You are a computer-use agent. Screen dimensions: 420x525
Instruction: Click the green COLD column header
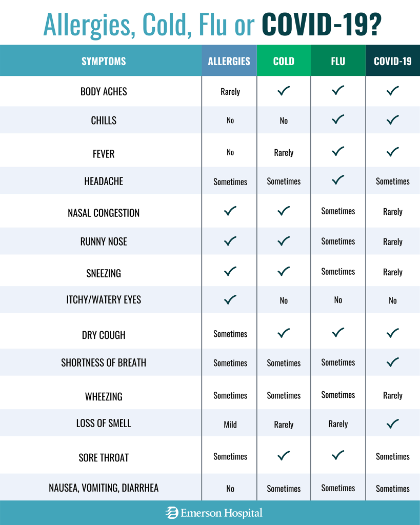pyautogui.click(x=284, y=61)
